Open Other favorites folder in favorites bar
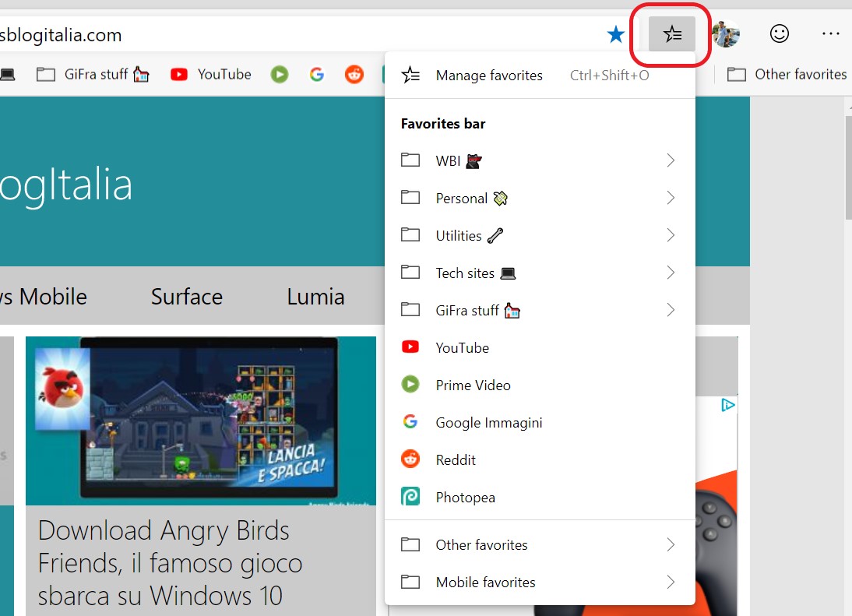Viewport: 852px width, 616px height. [787, 75]
